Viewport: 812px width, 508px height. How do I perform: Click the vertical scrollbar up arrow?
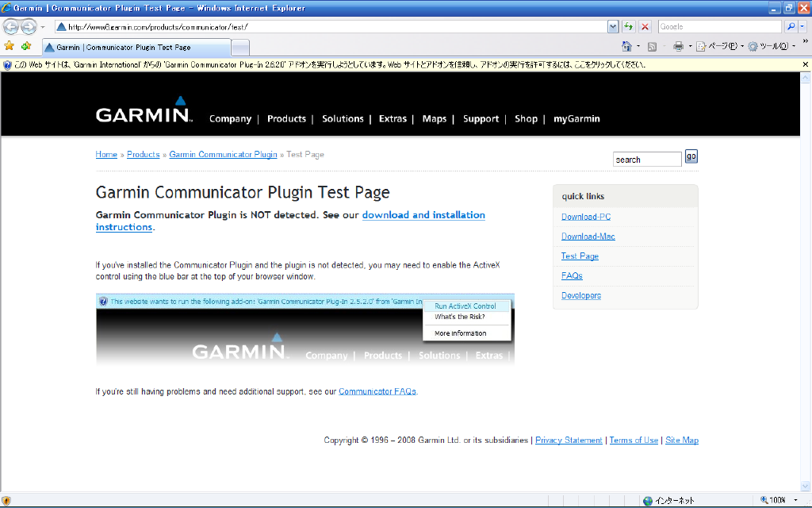[x=806, y=78]
